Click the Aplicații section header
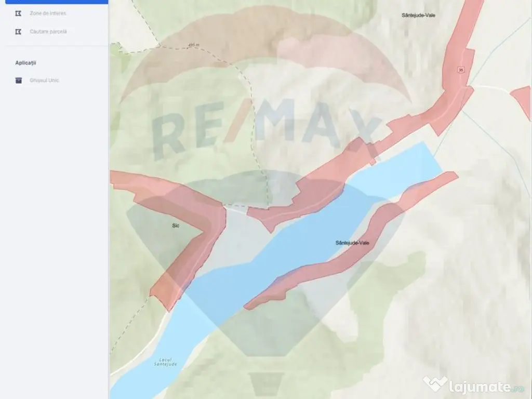 25,62
